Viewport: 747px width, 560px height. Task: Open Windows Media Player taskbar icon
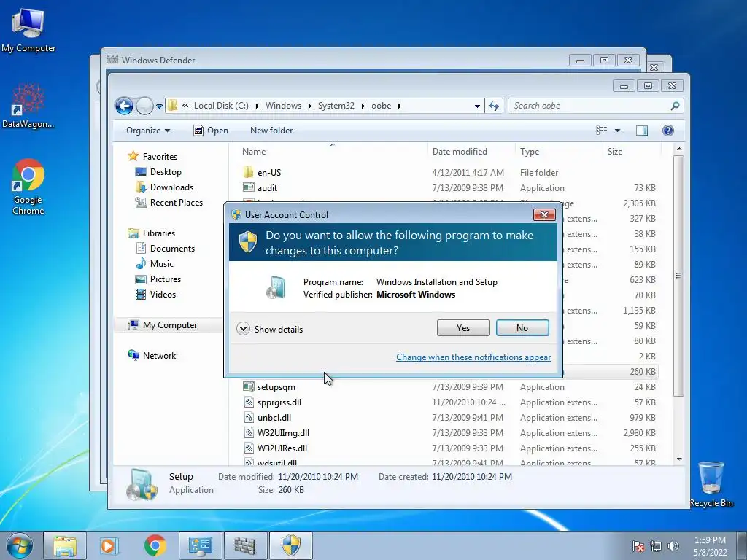point(109,545)
